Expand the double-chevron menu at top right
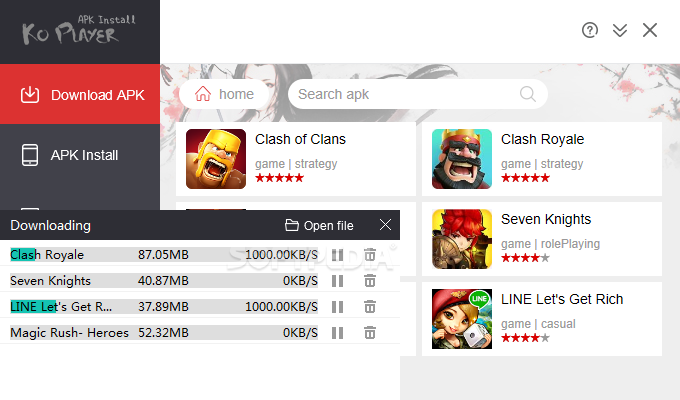The image size is (680, 400). (620, 30)
